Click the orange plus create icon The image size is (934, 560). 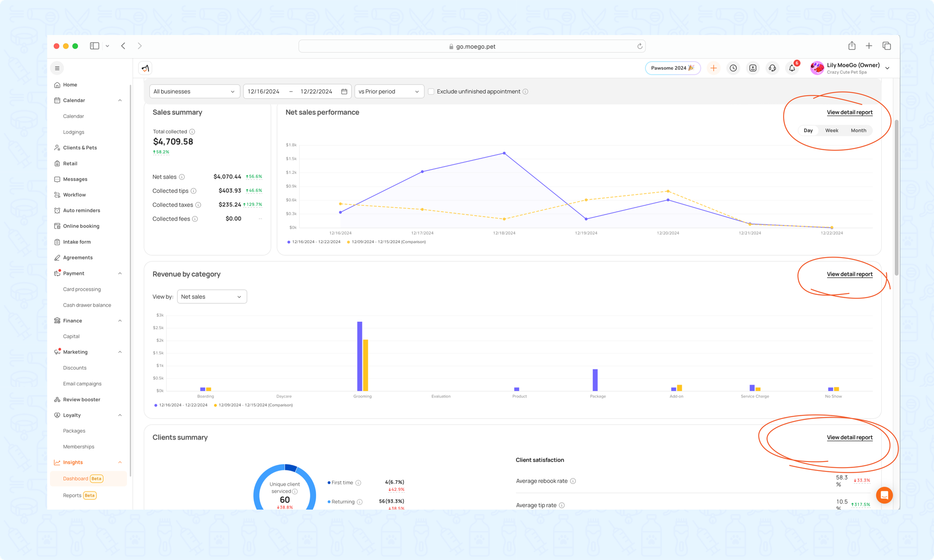pyautogui.click(x=714, y=68)
